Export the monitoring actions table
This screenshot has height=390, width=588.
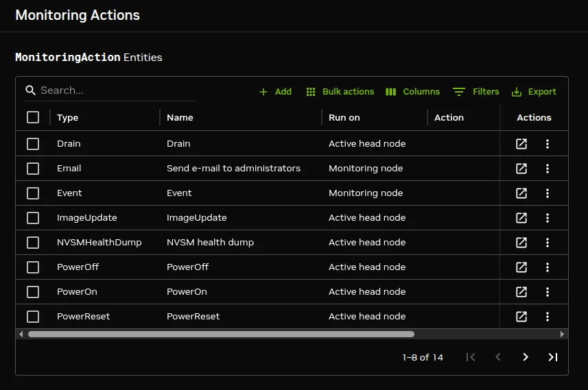coord(534,92)
